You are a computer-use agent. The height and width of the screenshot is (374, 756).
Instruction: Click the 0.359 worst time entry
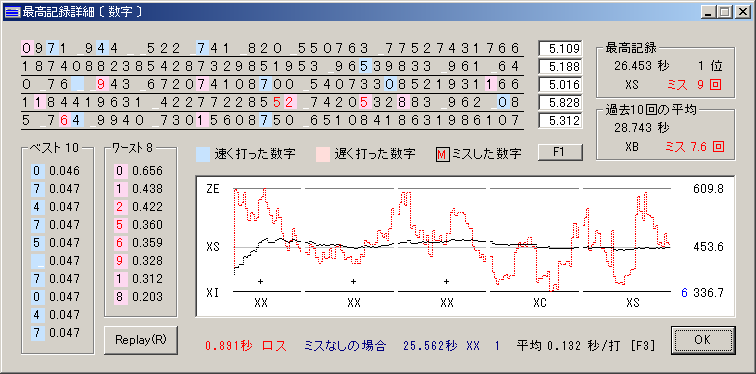point(149,242)
